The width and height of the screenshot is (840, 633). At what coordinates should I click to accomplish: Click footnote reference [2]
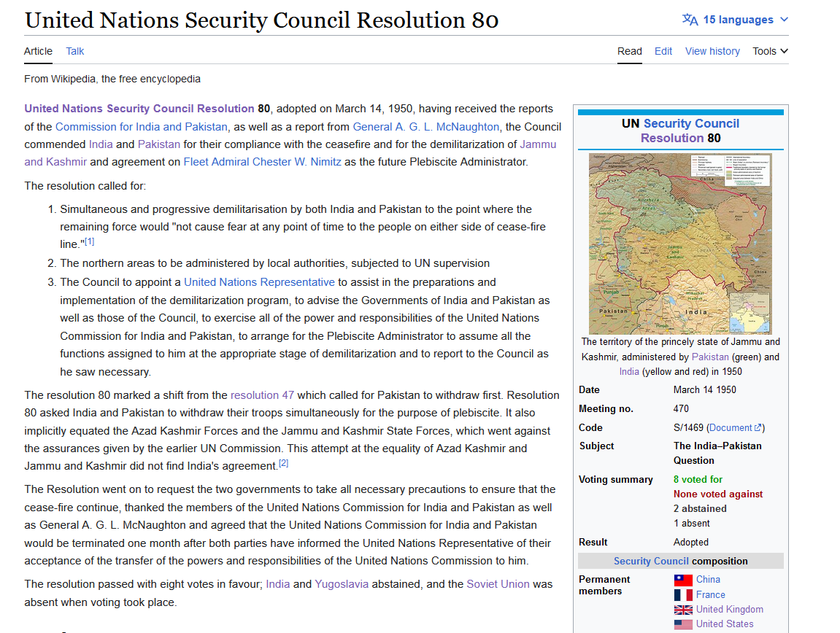point(283,463)
